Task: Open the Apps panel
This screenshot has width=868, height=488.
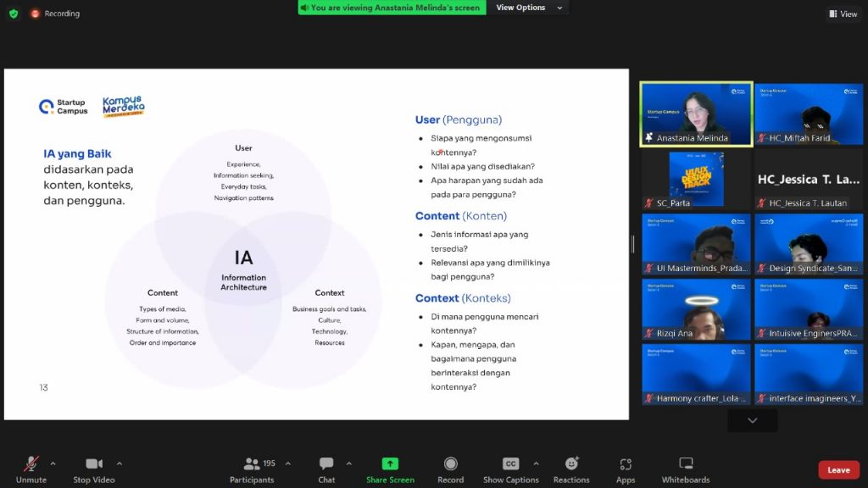Action: click(x=626, y=464)
